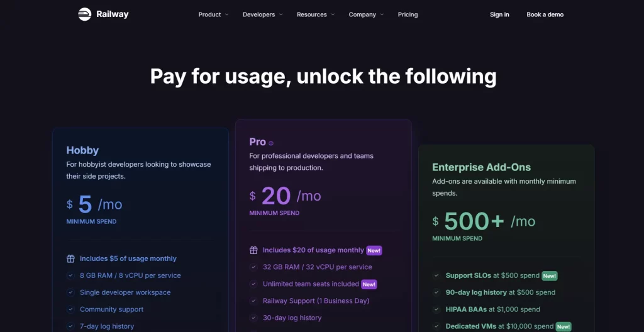Expand the Product dropdown menu
This screenshot has height=332, width=644.
tap(214, 14)
